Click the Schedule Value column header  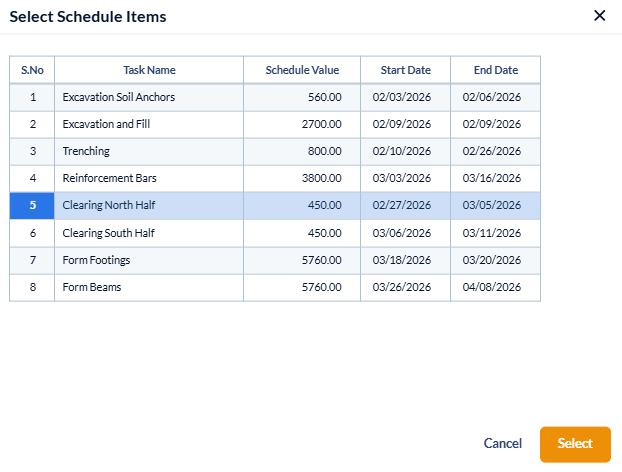point(302,70)
